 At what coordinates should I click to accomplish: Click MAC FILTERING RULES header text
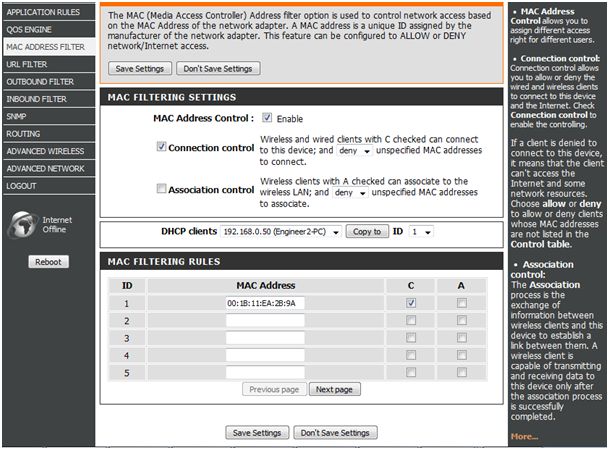[x=164, y=262]
